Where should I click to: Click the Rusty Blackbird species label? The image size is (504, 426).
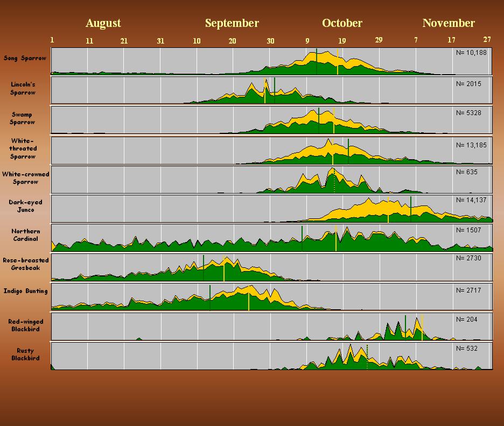pos(25,354)
